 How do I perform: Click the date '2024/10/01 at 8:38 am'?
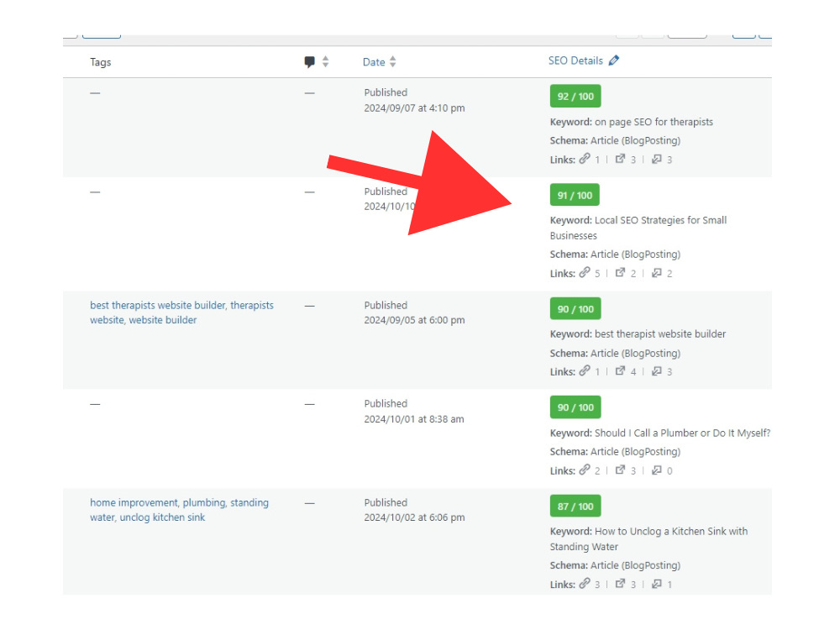click(x=413, y=419)
